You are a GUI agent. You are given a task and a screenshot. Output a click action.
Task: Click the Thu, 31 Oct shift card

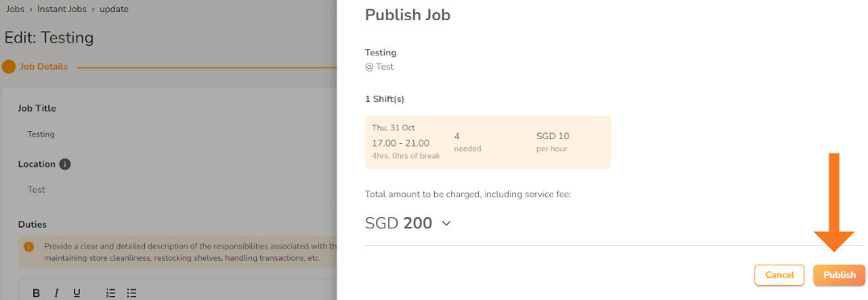(488, 142)
